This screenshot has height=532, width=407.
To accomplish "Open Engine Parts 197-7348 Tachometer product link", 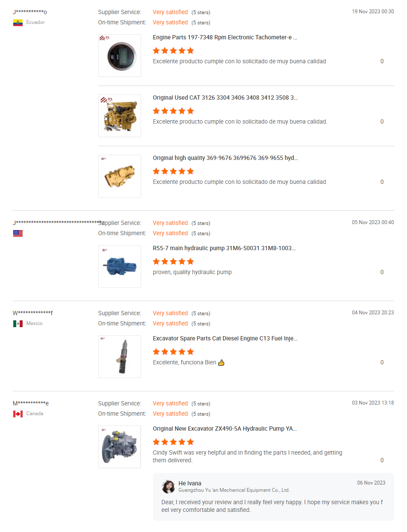I will (x=225, y=38).
